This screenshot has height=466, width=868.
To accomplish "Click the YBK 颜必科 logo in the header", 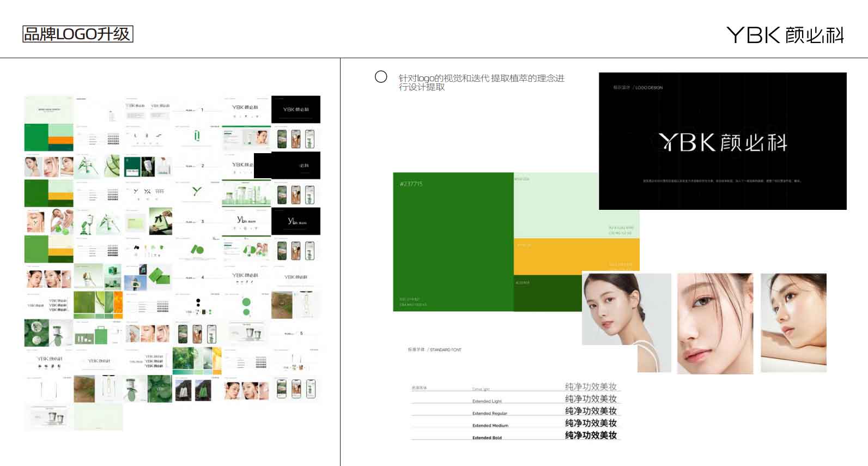I will point(785,35).
